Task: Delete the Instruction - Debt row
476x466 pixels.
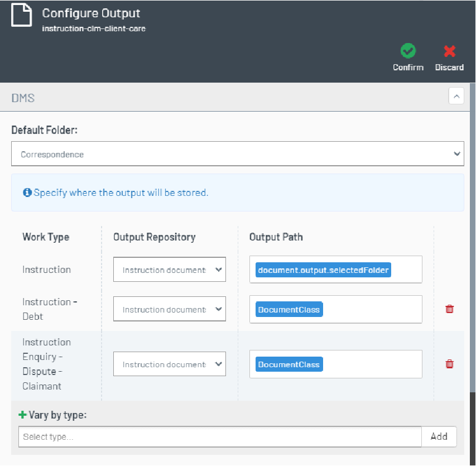Action: (449, 309)
